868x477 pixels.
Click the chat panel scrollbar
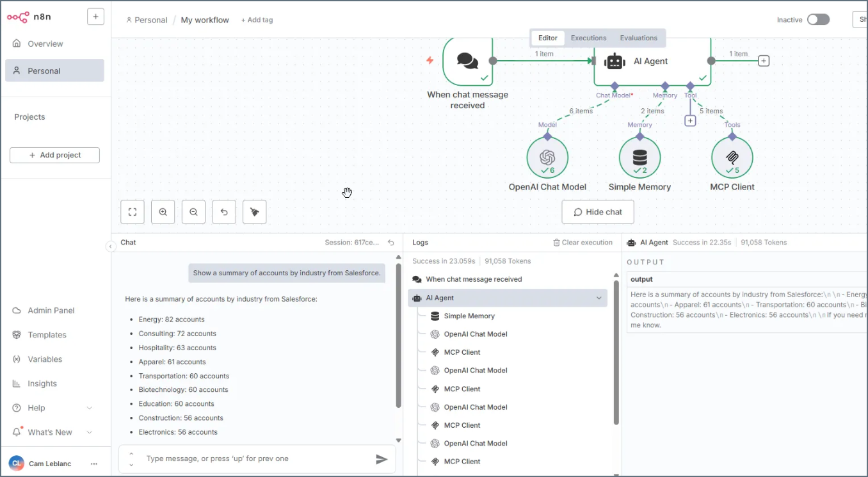[398, 336]
